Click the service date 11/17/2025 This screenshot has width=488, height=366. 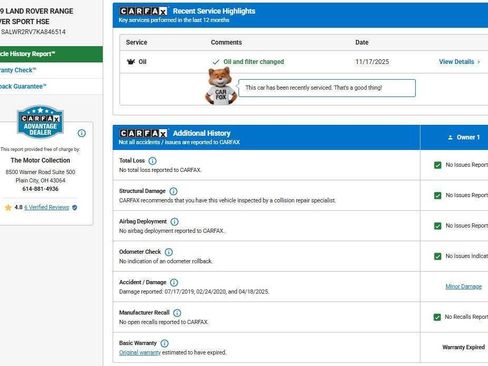click(372, 62)
